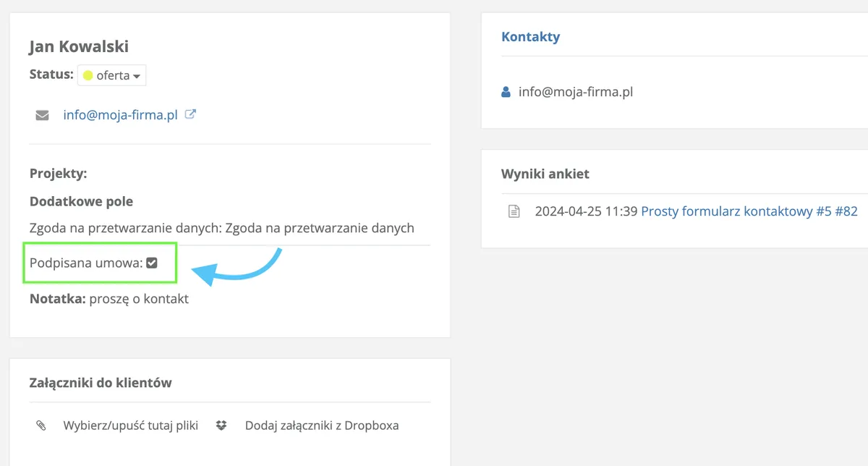
Task: Click Wybierz/upuść tutaj pliki
Action: 130,425
